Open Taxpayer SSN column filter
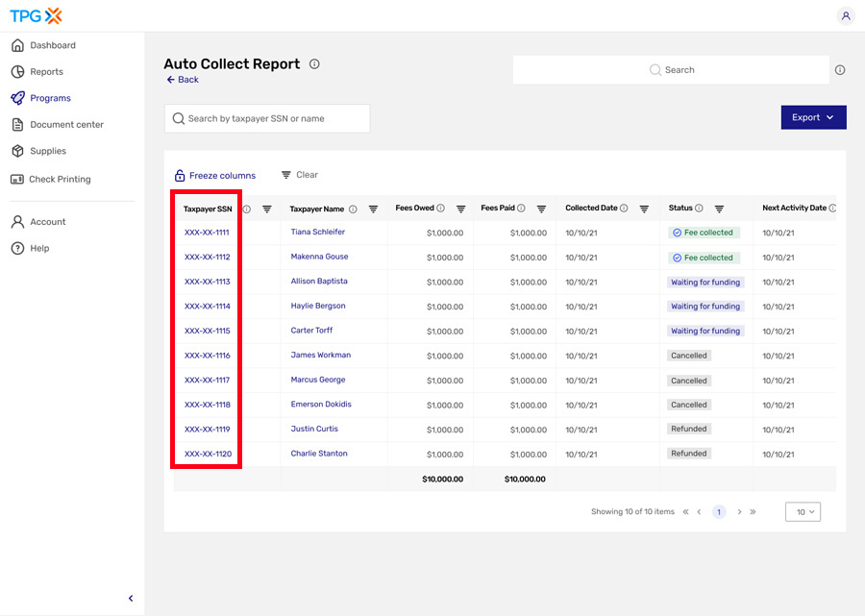The height and width of the screenshot is (616, 865). pos(267,209)
